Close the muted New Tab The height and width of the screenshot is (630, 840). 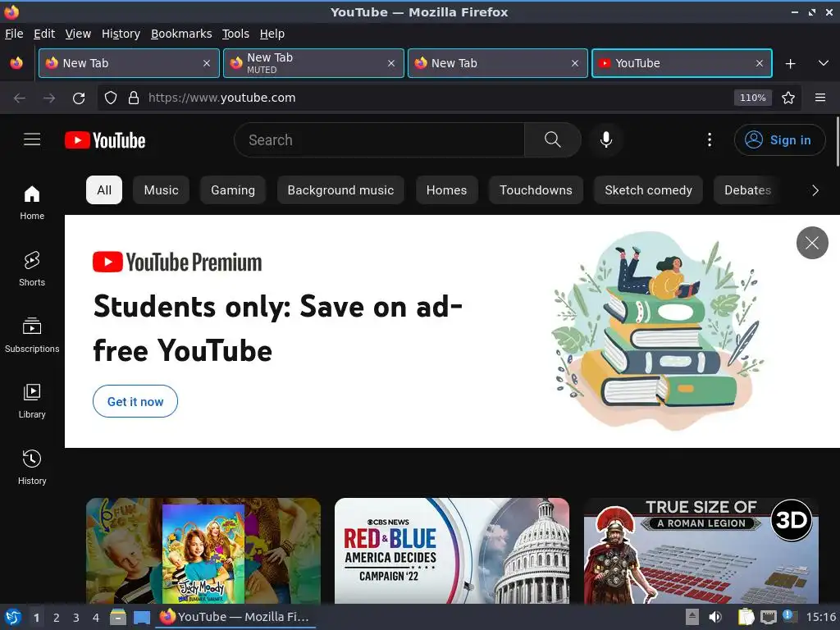click(x=391, y=63)
